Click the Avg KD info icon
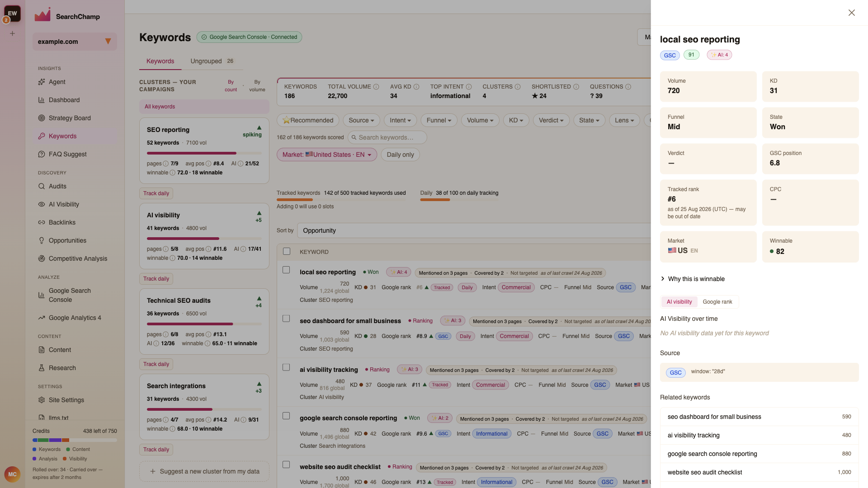The height and width of the screenshot is (488, 868). point(416,87)
